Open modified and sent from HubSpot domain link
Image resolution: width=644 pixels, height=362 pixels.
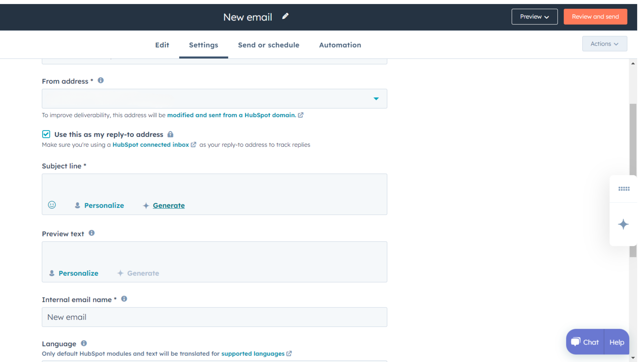click(x=232, y=115)
